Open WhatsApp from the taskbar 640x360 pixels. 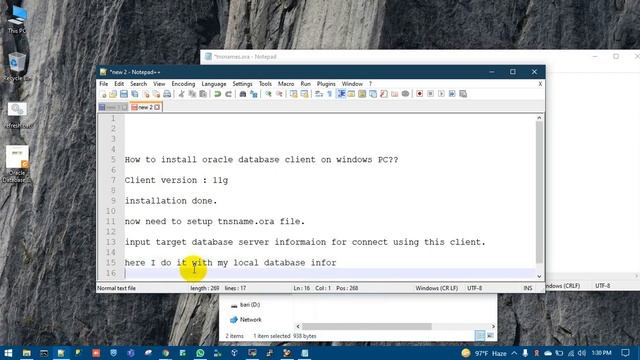tap(200, 353)
